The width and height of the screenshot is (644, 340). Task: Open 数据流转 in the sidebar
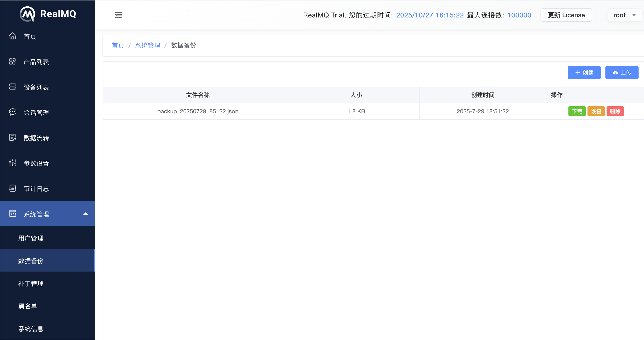tap(47, 138)
